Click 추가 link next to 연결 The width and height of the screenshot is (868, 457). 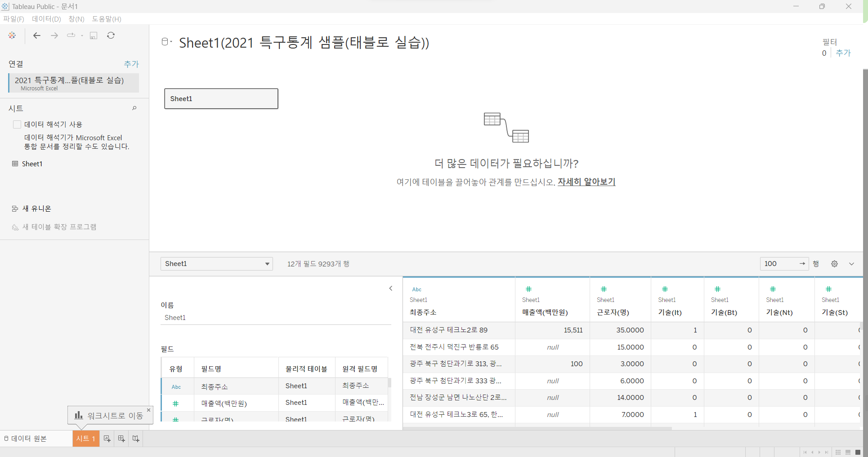(131, 64)
